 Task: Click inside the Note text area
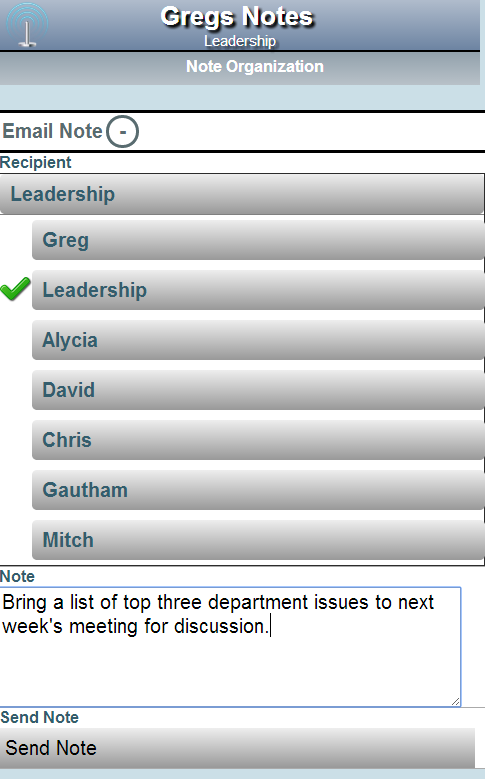click(x=231, y=646)
